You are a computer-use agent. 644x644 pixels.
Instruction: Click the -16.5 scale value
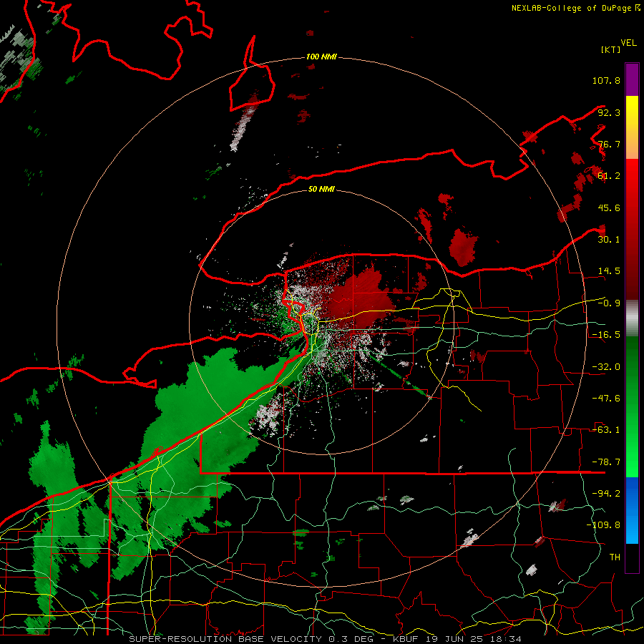(x=606, y=335)
